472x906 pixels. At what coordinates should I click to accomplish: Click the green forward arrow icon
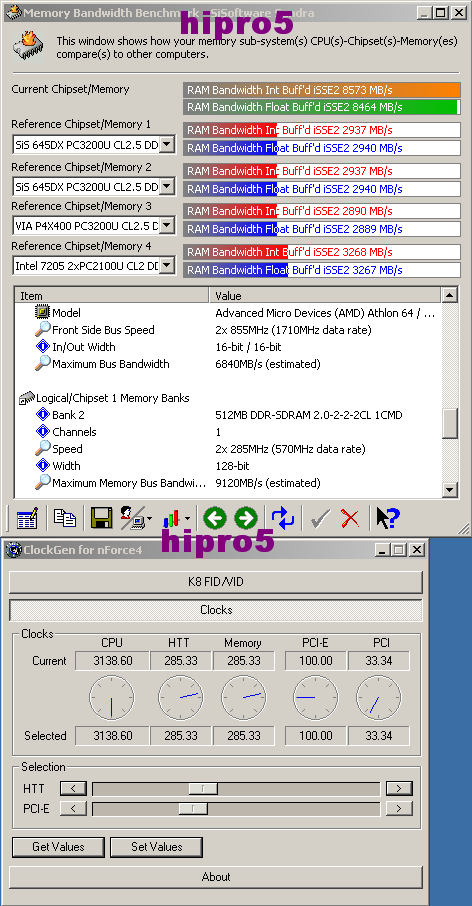pos(246,518)
